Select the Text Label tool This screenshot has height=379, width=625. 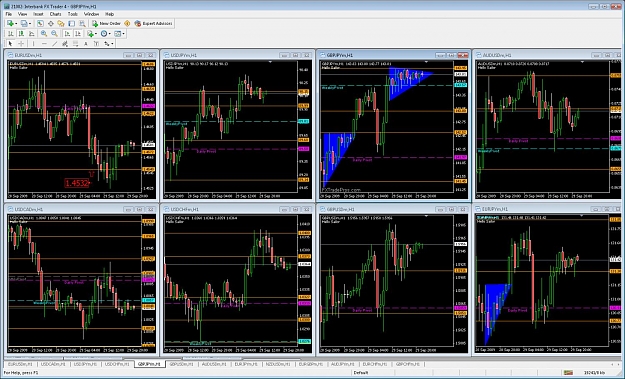[x=96, y=43]
